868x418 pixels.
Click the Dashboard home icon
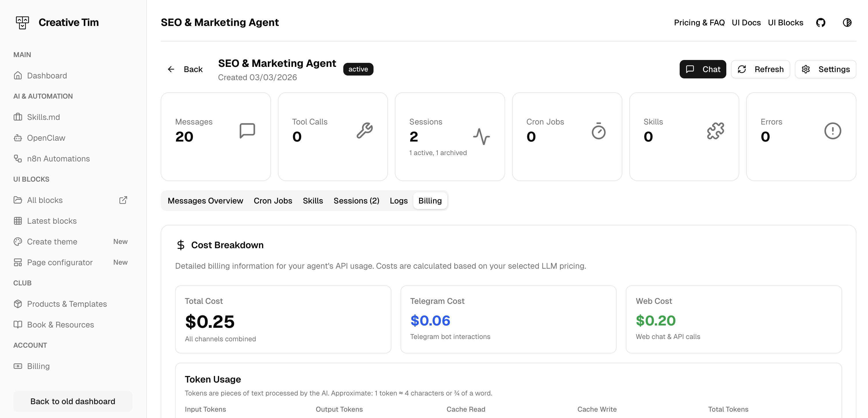point(18,76)
